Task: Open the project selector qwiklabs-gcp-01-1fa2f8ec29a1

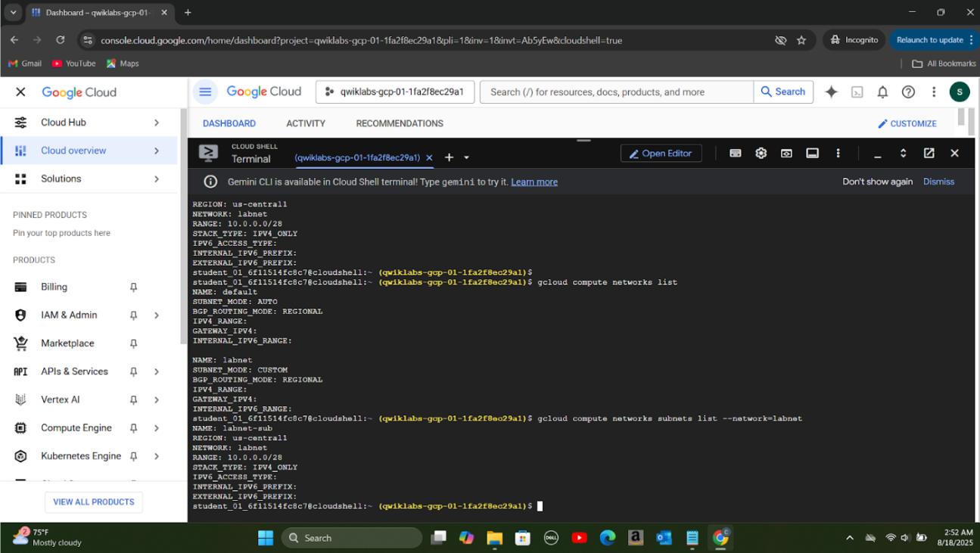Action: 395,92
